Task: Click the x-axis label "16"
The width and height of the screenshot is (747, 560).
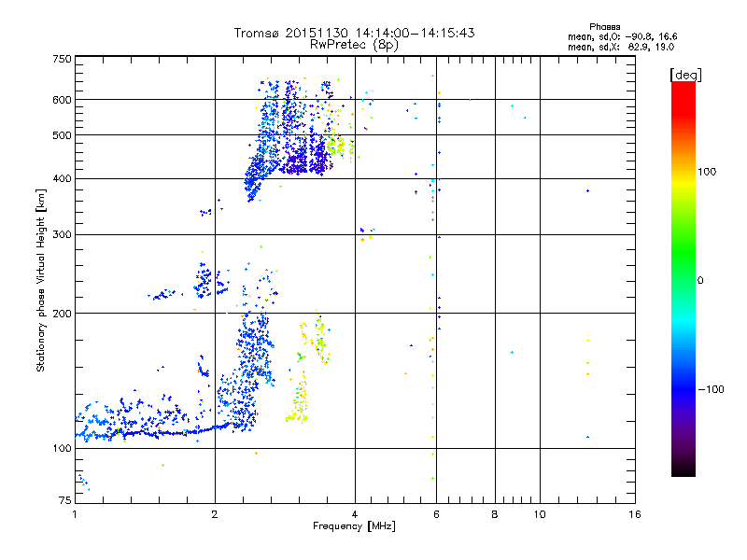Action: coord(635,514)
